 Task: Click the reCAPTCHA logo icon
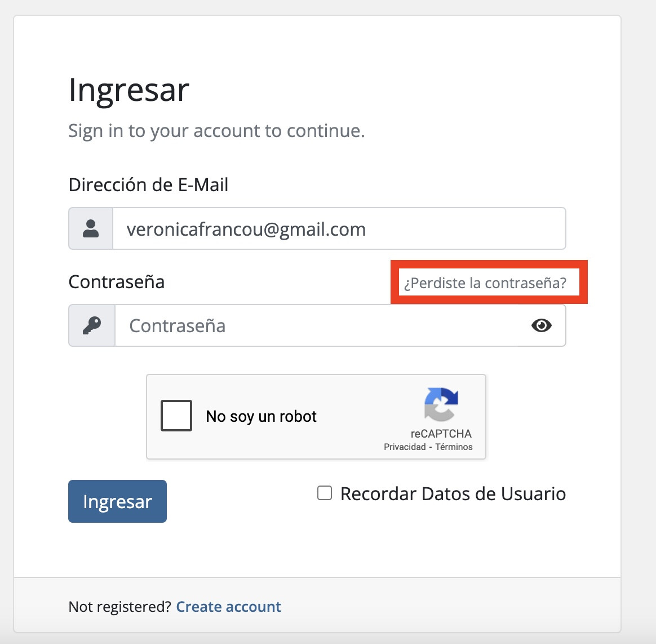[x=441, y=404]
